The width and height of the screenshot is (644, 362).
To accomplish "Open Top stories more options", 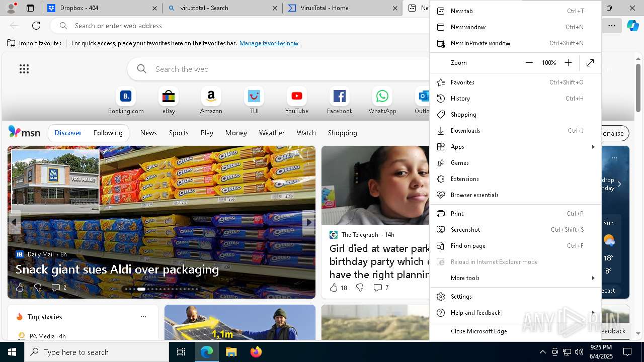I will pos(143,317).
